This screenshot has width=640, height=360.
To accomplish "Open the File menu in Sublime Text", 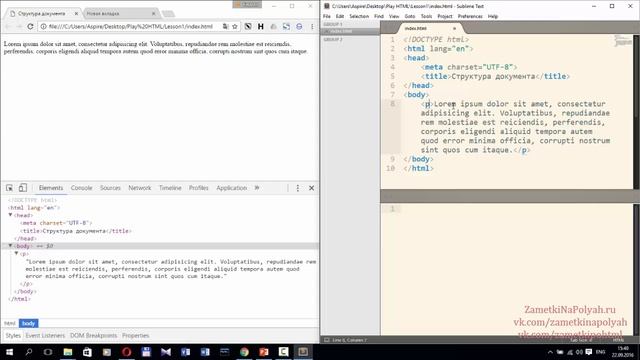I will (x=327, y=16).
